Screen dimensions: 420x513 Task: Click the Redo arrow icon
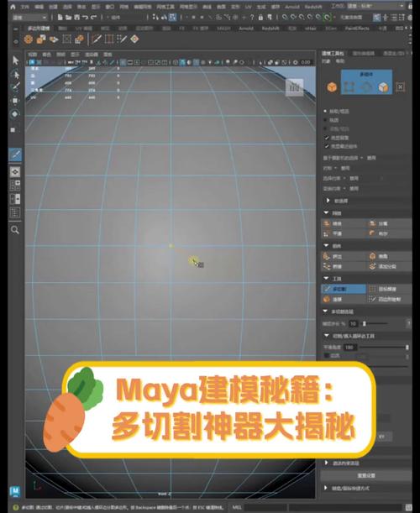93,17
